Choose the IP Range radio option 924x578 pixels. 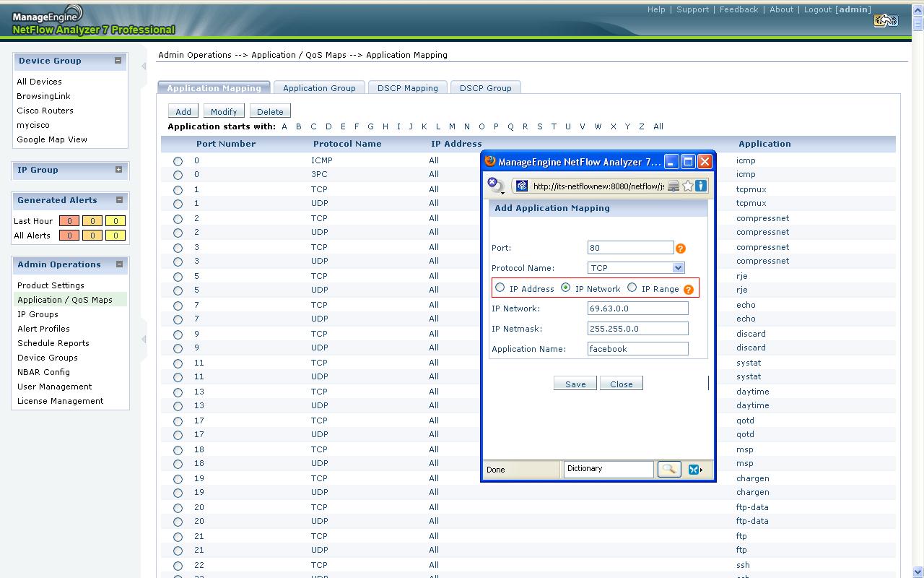point(632,288)
